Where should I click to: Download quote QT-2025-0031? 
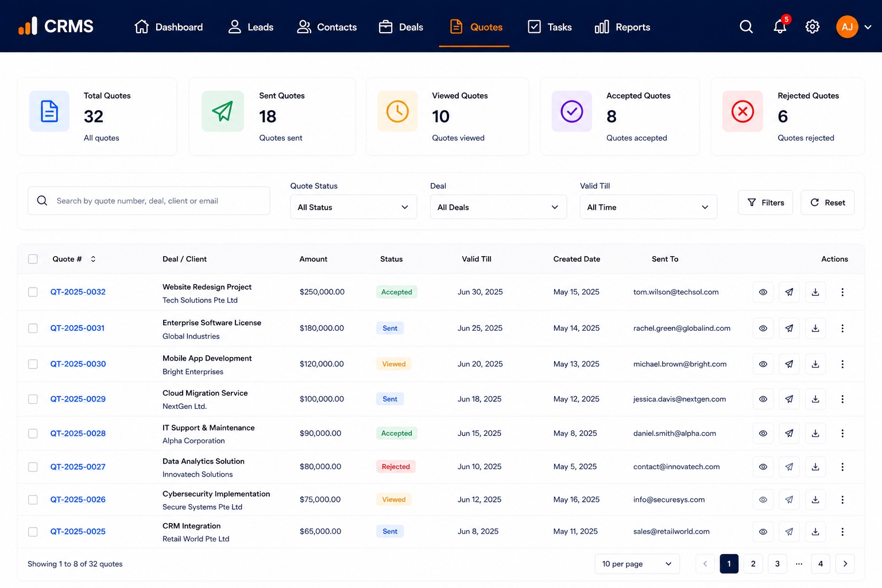click(x=815, y=328)
